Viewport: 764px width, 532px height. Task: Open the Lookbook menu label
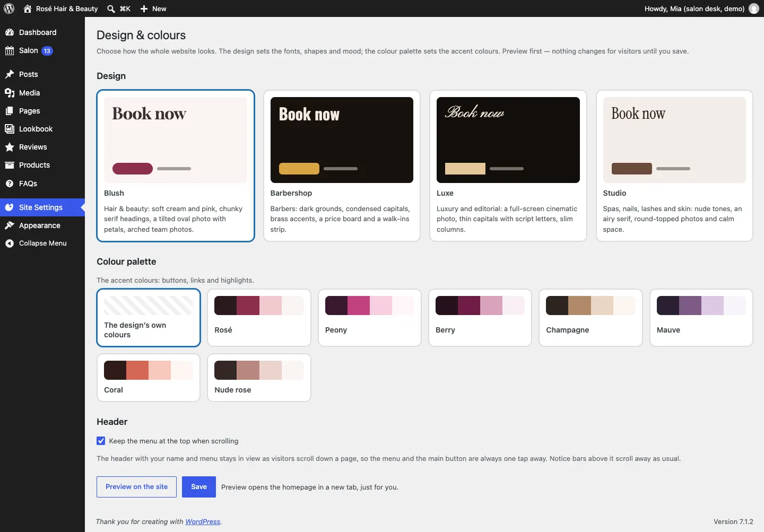(x=36, y=129)
